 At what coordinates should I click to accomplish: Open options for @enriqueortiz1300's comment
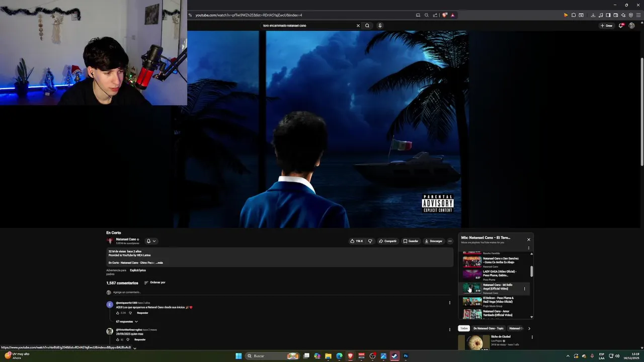450,303
